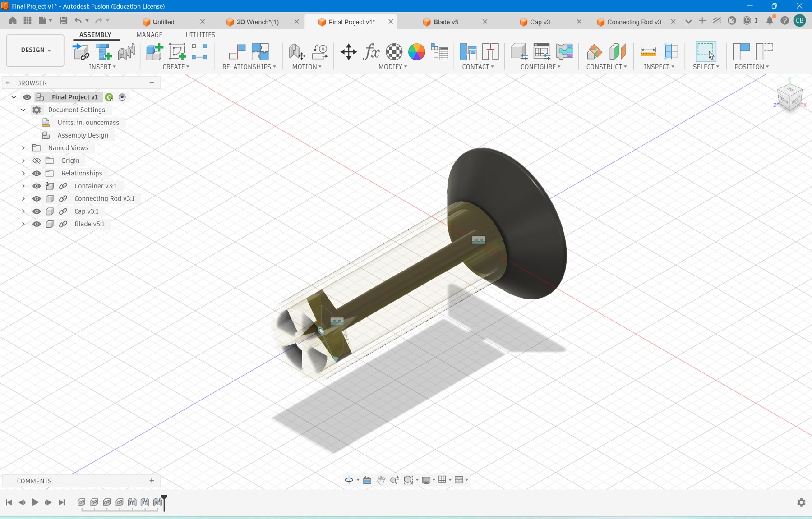The width and height of the screenshot is (812, 519).
Task: Toggle visibility of Connecting Rod v3:1
Action: point(37,198)
